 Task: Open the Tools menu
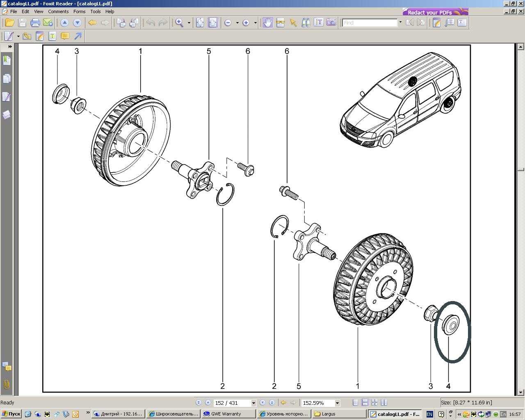[x=95, y=11]
